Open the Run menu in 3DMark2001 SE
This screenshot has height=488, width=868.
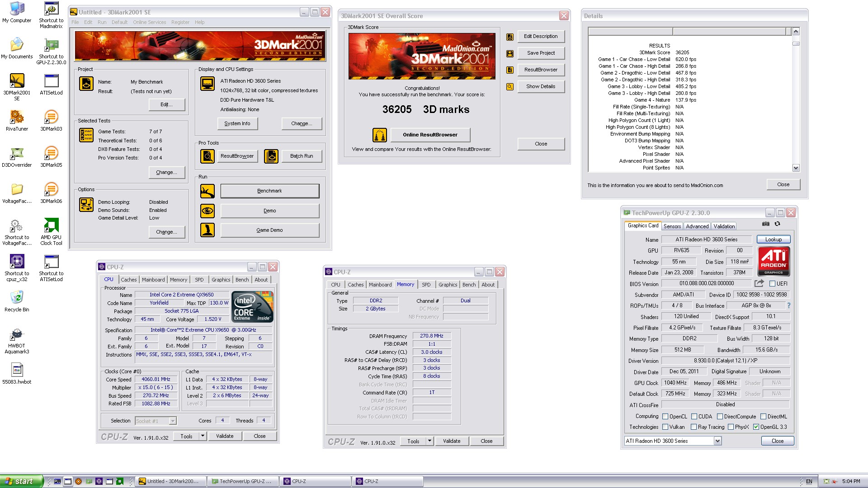tap(102, 22)
